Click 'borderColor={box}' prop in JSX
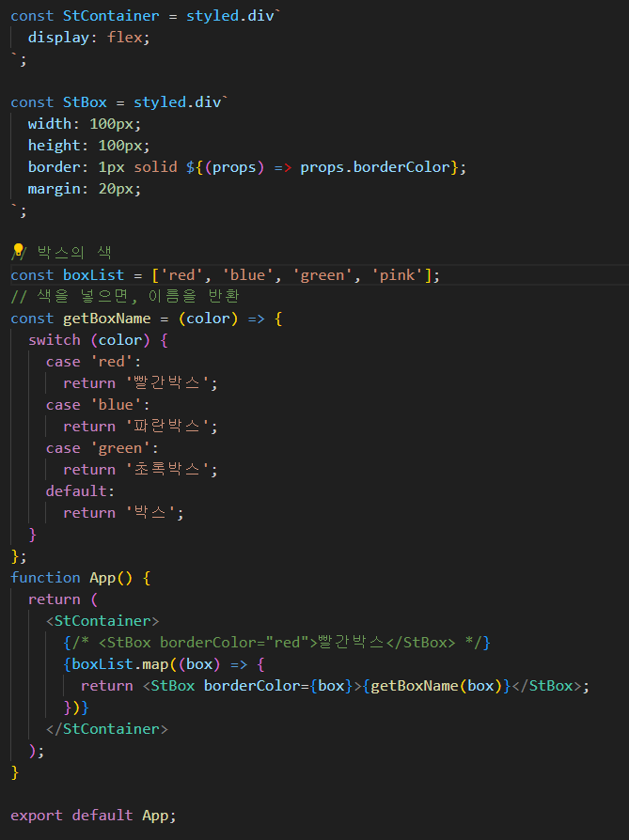Image resolution: width=629 pixels, height=840 pixels. (x=278, y=686)
